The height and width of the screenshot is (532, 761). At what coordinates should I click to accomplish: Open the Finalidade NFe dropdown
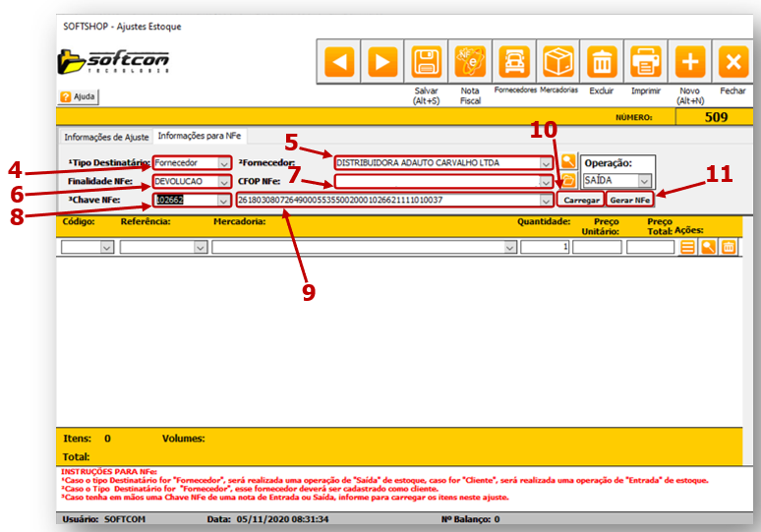[x=224, y=182]
